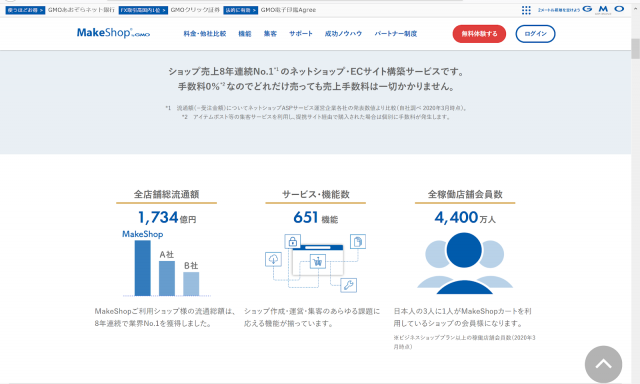Click the FX取引高 blue banner tag

click(x=143, y=10)
